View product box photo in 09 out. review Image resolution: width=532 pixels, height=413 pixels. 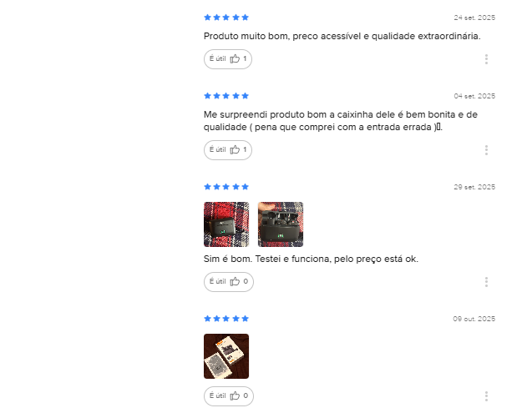[226, 356]
